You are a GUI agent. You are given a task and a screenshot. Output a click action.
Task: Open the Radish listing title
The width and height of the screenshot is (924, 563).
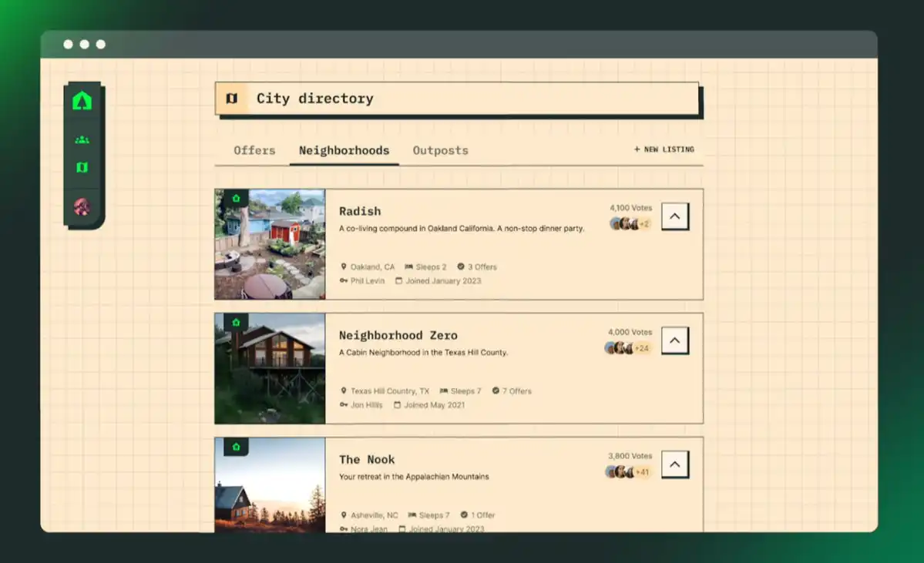click(360, 211)
